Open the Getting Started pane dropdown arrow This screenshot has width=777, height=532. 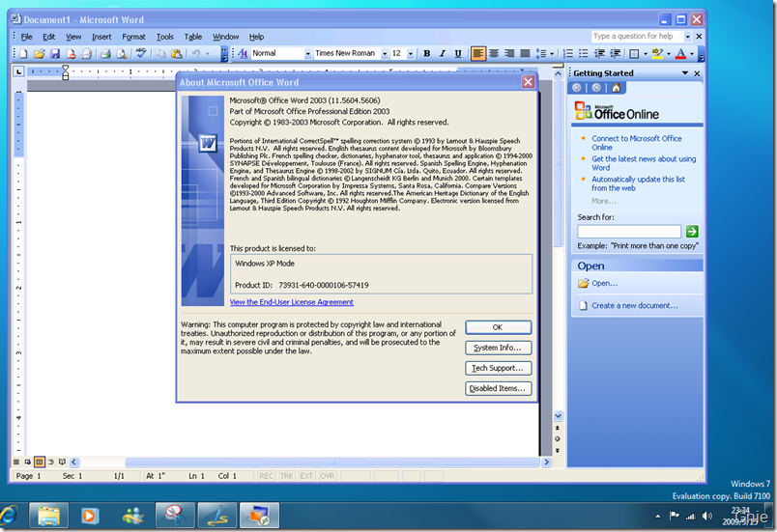pos(685,73)
